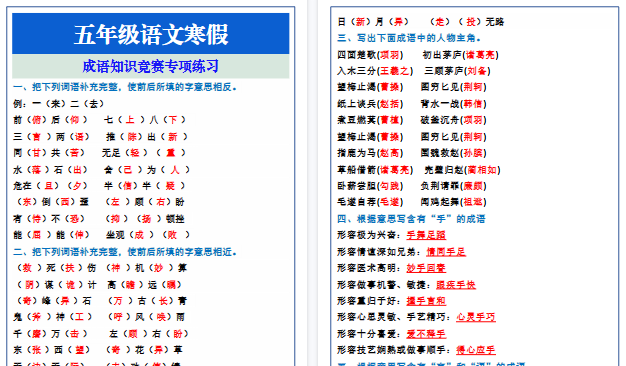Select the idiom '(神)机(妙)算'

click(146, 268)
